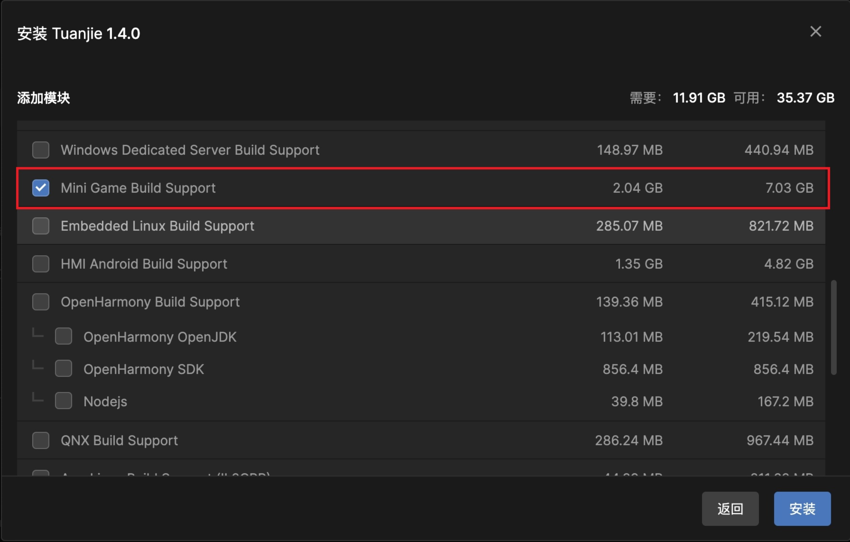
Task: Uncheck Mini Game Build Support
Action: [41, 188]
